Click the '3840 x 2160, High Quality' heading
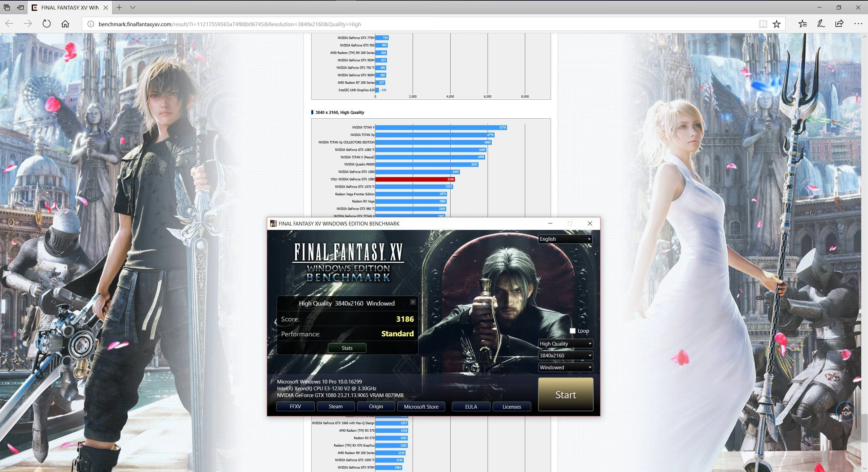Viewport: 868px width, 472px height. 339,112
